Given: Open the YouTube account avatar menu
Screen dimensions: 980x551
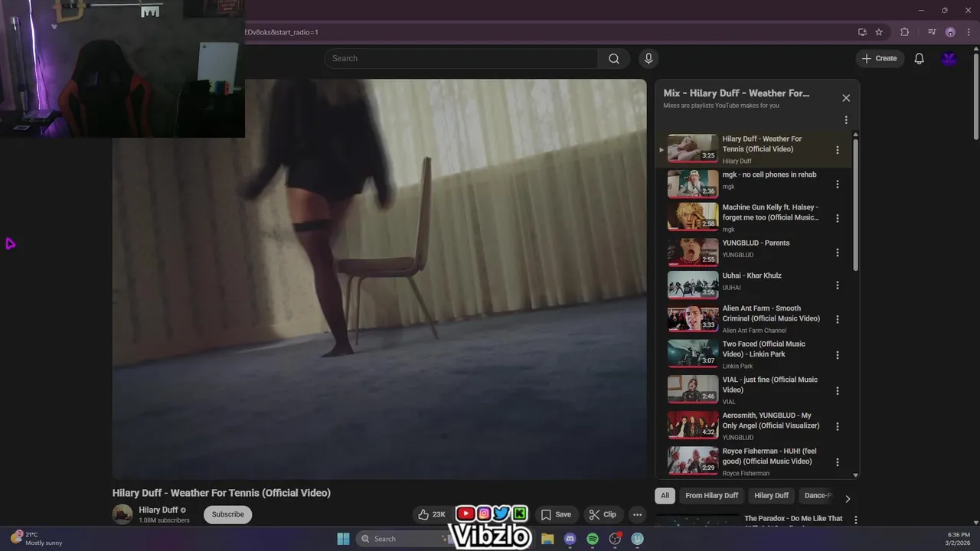Looking at the screenshot, I should (x=949, y=59).
